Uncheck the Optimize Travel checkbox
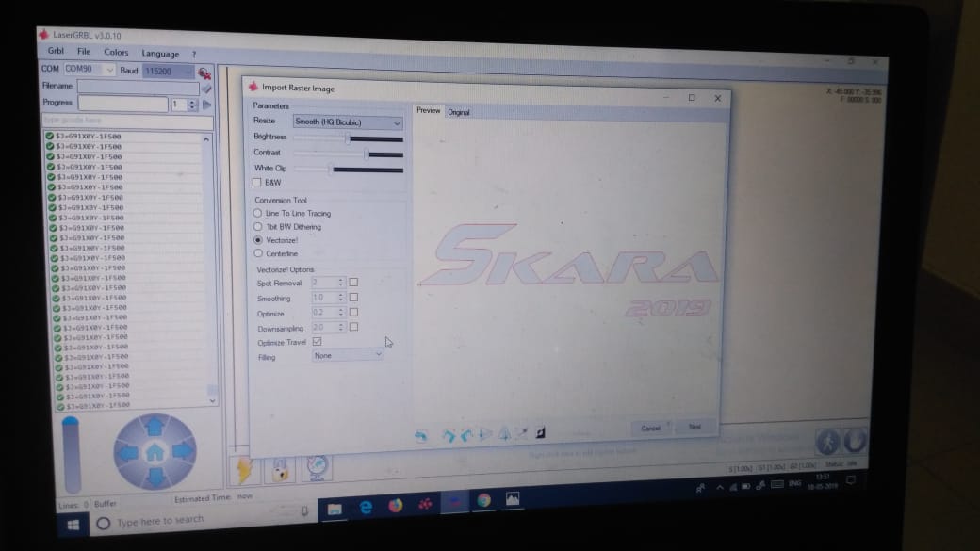 click(317, 342)
